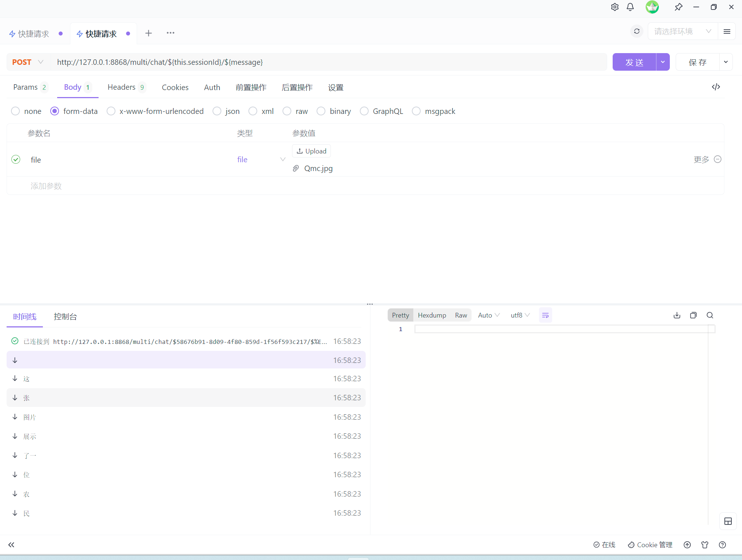Toggle word wrap in response viewer
This screenshot has width=742, height=560.
(x=545, y=315)
